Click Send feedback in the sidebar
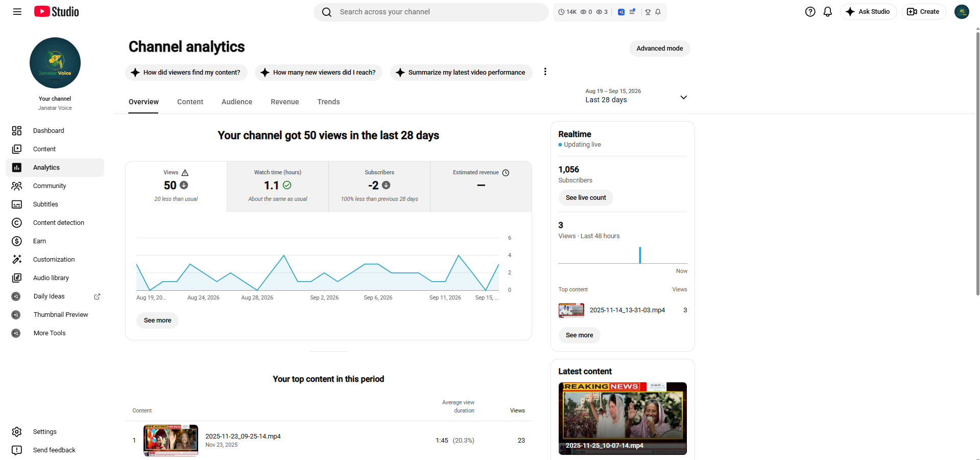 coord(55,450)
